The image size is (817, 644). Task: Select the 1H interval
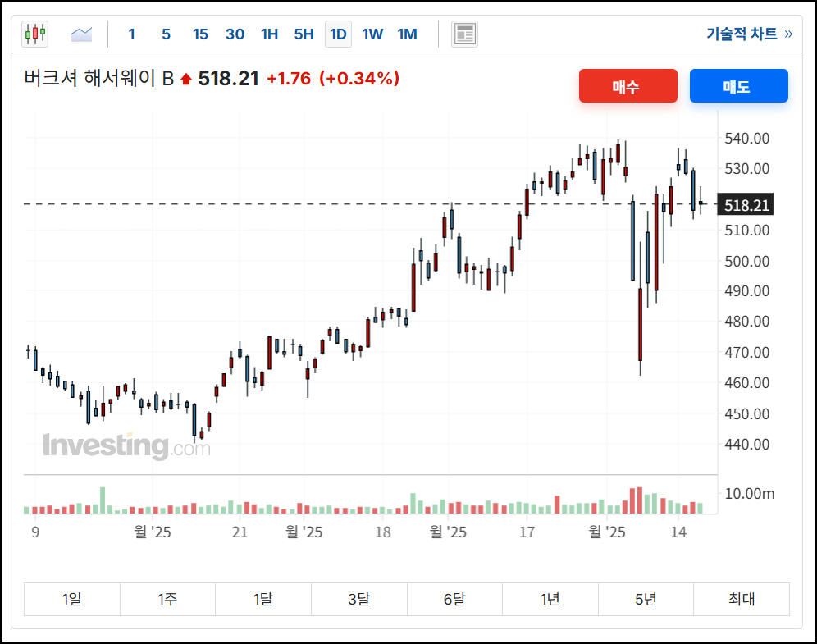(269, 34)
